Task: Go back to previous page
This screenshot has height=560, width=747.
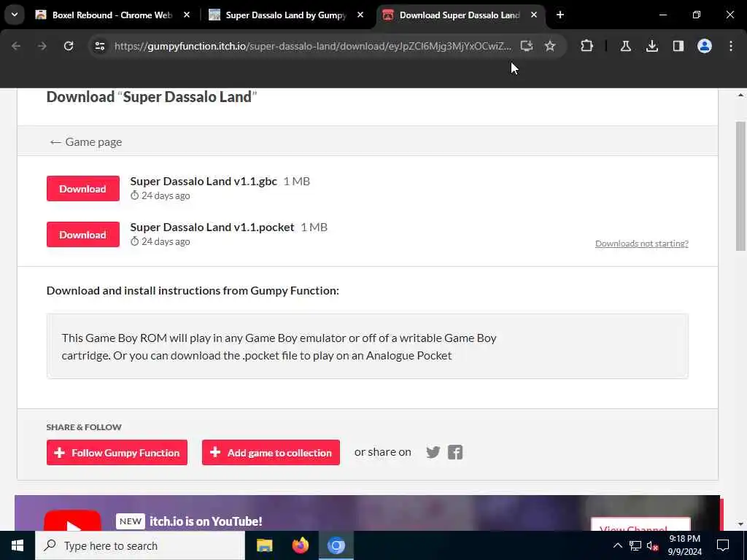Action: point(16,46)
